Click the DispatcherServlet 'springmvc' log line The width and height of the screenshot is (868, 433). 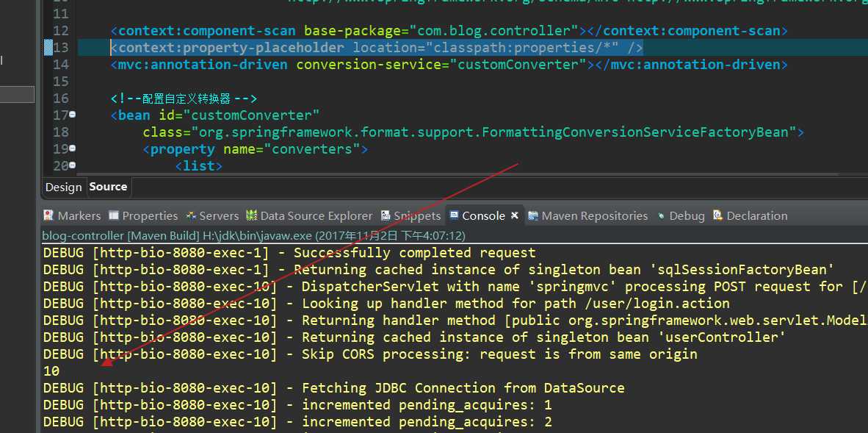pyautogui.click(x=455, y=287)
